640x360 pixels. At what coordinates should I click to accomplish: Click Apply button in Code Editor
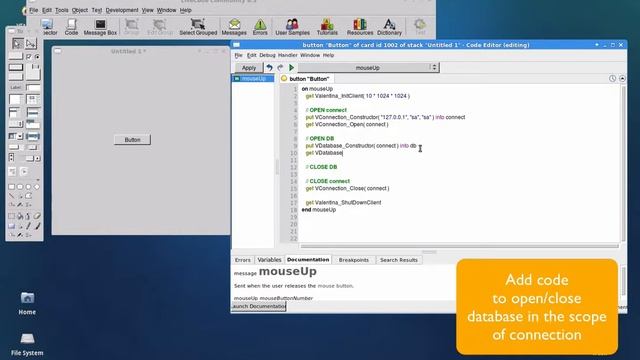pyautogui.click(x=249, y=68)
